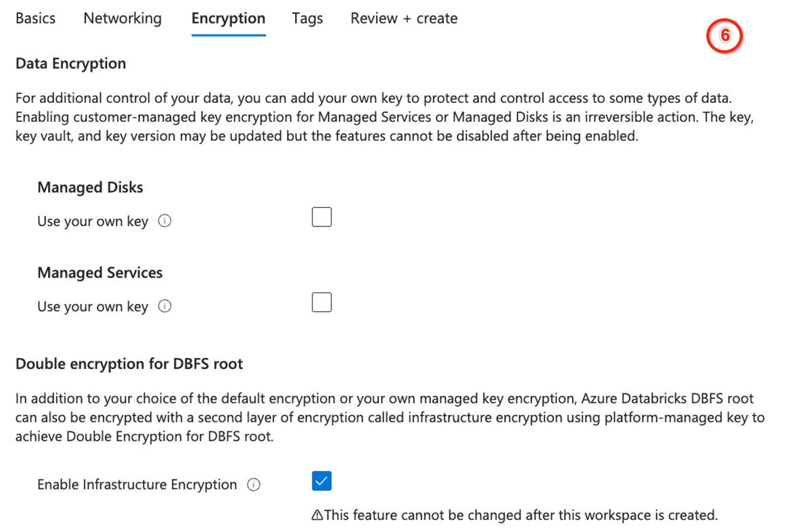Click info icon for Managed Disks key
The width and height of the screenshot is (812, 528).
pyautogui.click(x=164, y=221)
